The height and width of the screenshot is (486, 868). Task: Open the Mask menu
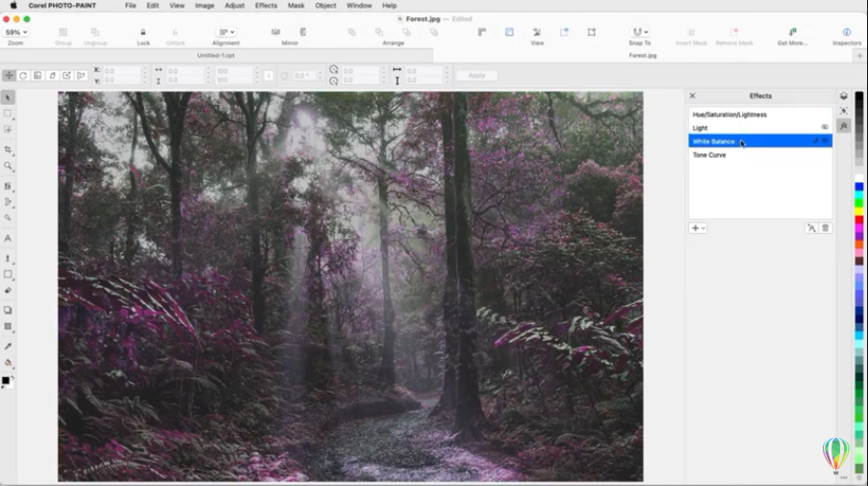(x=296, y=6)
